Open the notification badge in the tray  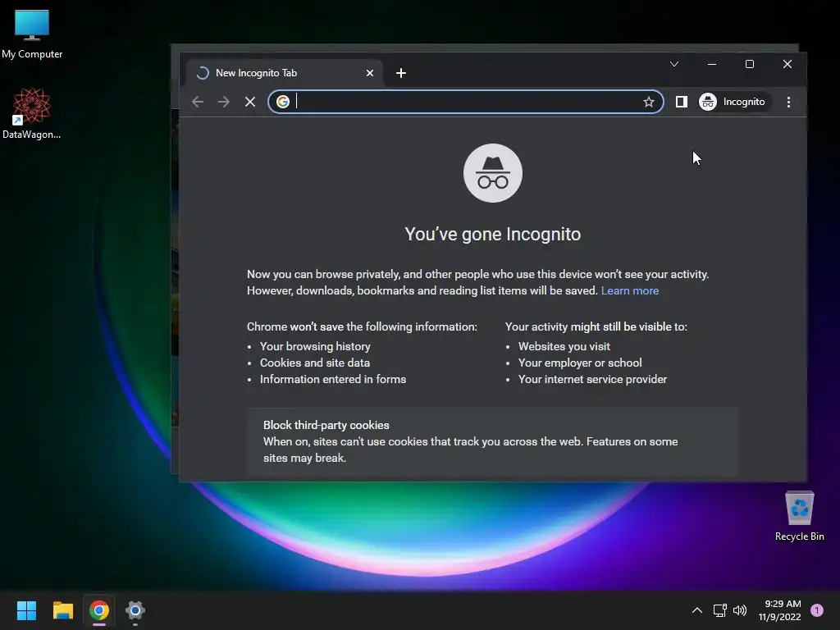pyautogui.click(x=817, y=610)
